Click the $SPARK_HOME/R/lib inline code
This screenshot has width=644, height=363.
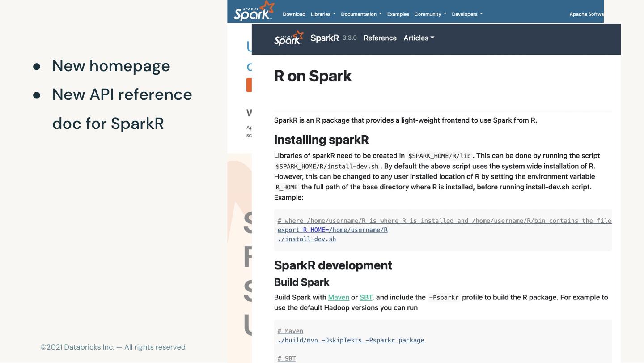[439, 156]
